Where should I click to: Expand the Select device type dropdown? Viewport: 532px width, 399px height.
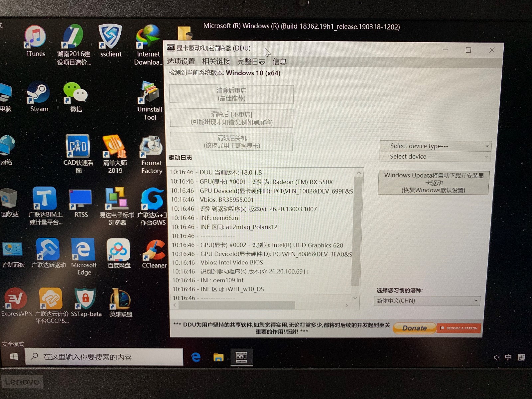[x=436, y=146]
